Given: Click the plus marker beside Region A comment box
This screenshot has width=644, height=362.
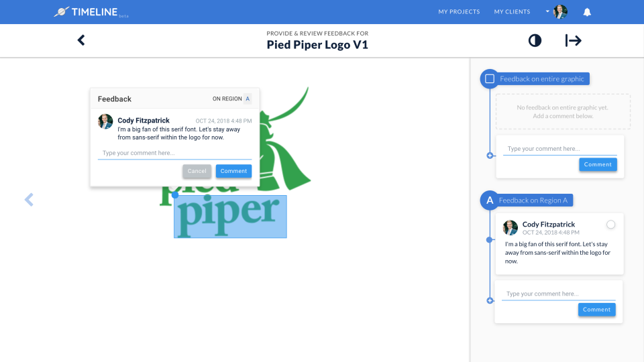Looking at the screenshot, I should click(490, 301).
